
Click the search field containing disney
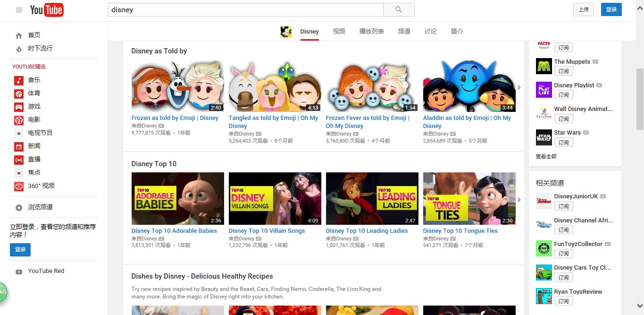click(x=245, y=10)
